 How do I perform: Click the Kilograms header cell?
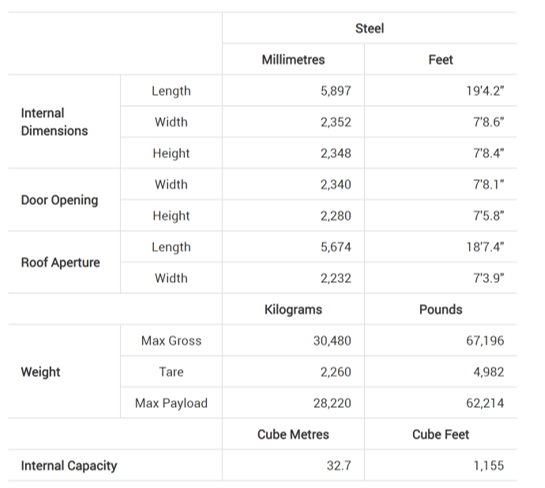coord(293,310)
